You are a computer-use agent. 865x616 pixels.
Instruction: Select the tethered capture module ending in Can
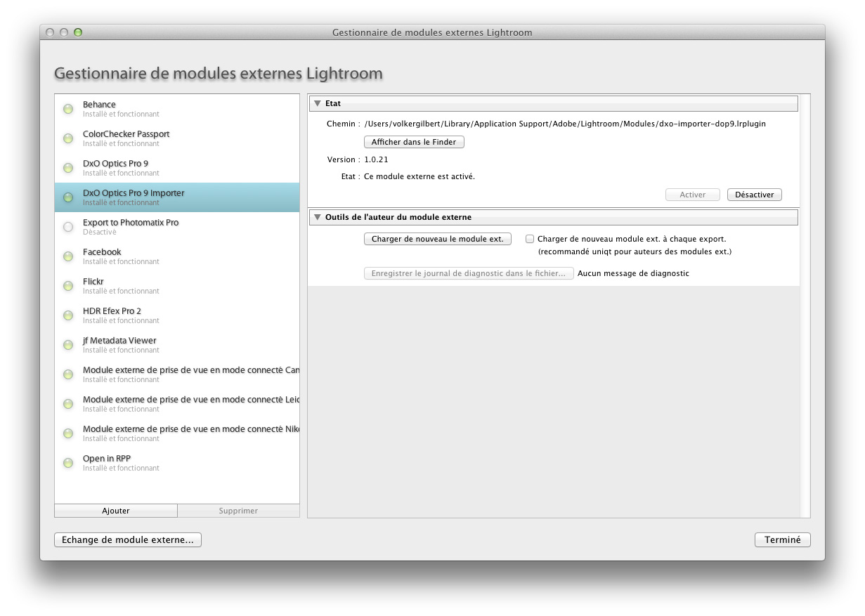(x=177, y=374)
